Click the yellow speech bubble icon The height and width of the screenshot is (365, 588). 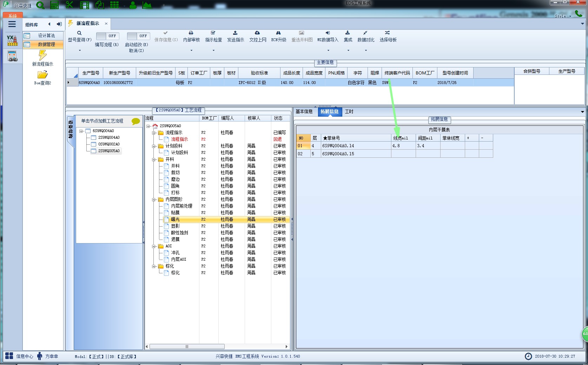coord(136,121)
